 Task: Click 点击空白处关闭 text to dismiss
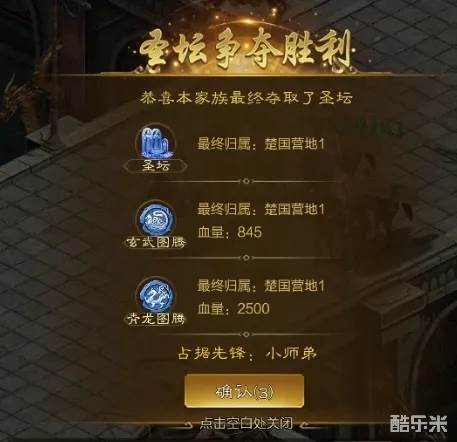[246, 423]
